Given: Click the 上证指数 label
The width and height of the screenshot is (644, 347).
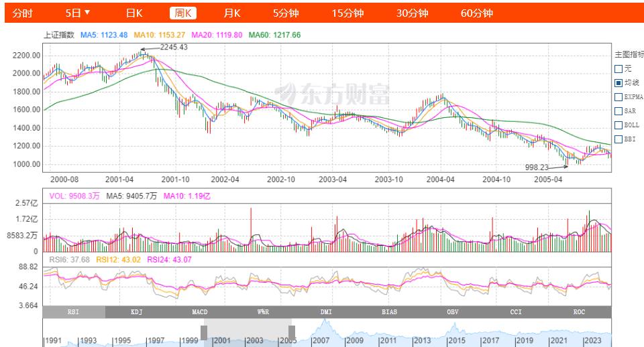Looking at the screenshot, I should coord(59,36).
